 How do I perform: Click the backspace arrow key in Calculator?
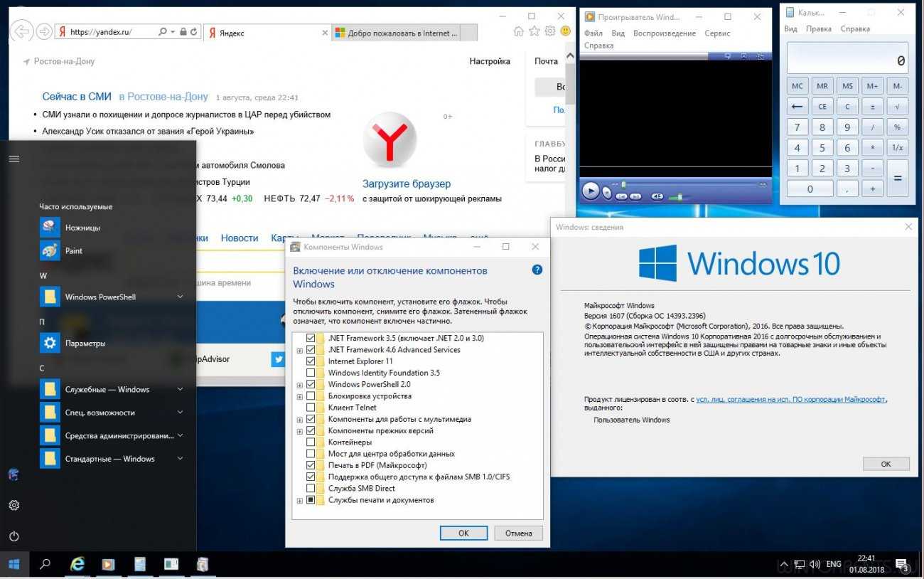pyautogui.click(x=797, y=107)
